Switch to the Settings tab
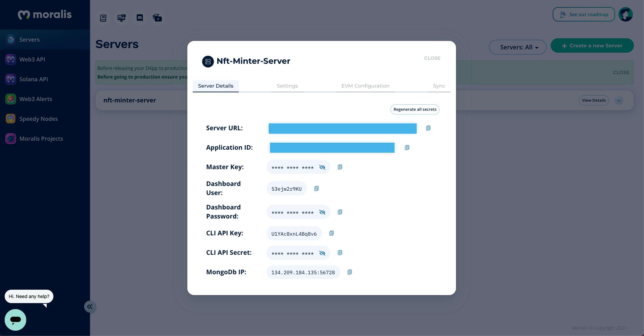 (x=287, y=86)
